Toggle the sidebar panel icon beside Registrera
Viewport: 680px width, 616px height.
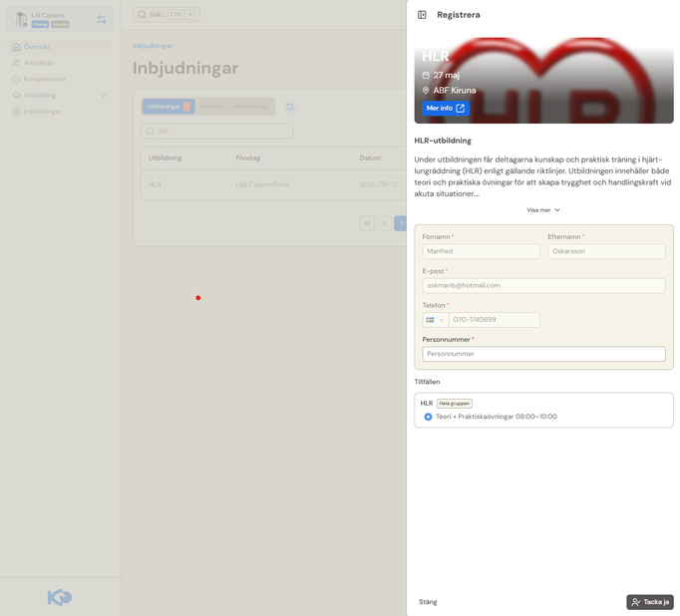point(422,15)
